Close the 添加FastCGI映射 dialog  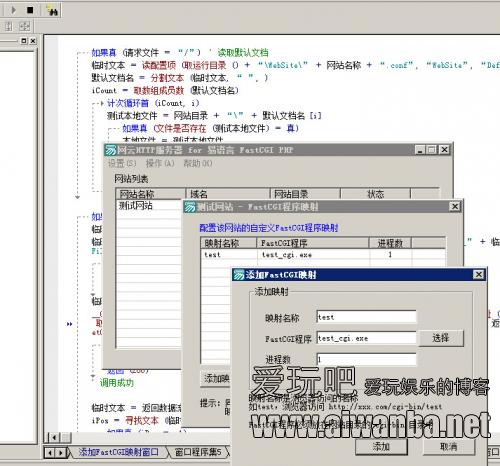479,275
